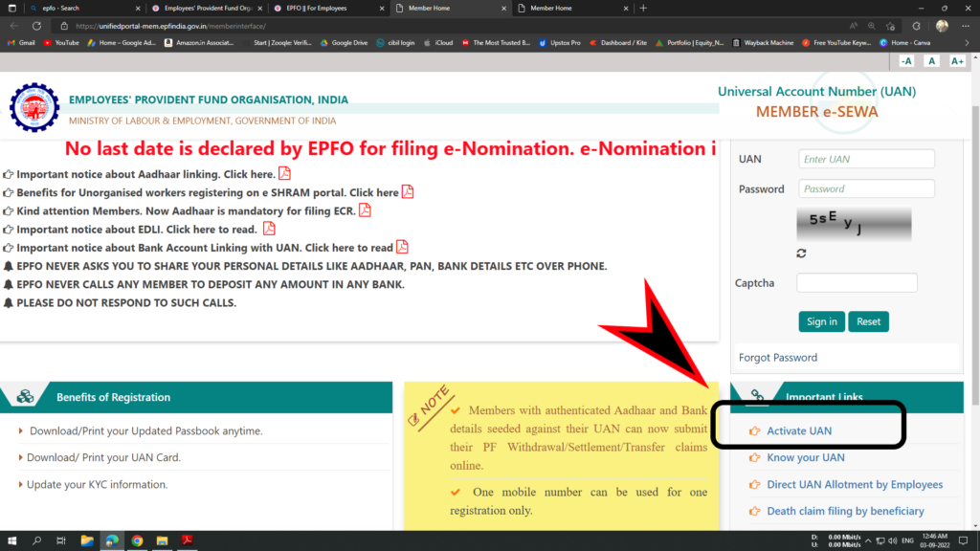The width and height of the screenshot is (980, 551).
Task: Open e SHRAM portal notice PDF icon
Action: 408,191
